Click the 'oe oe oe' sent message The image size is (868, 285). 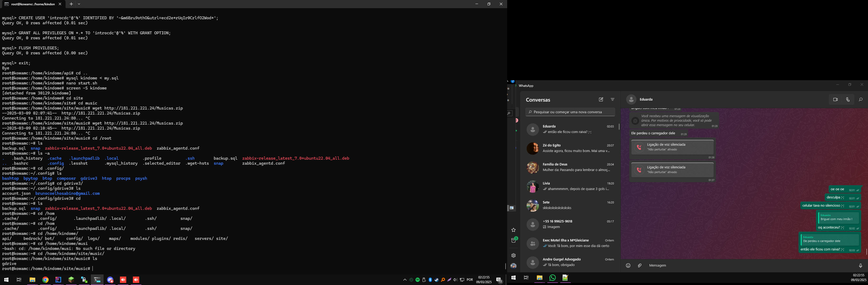pyautogui.click(x=845, y=189)
